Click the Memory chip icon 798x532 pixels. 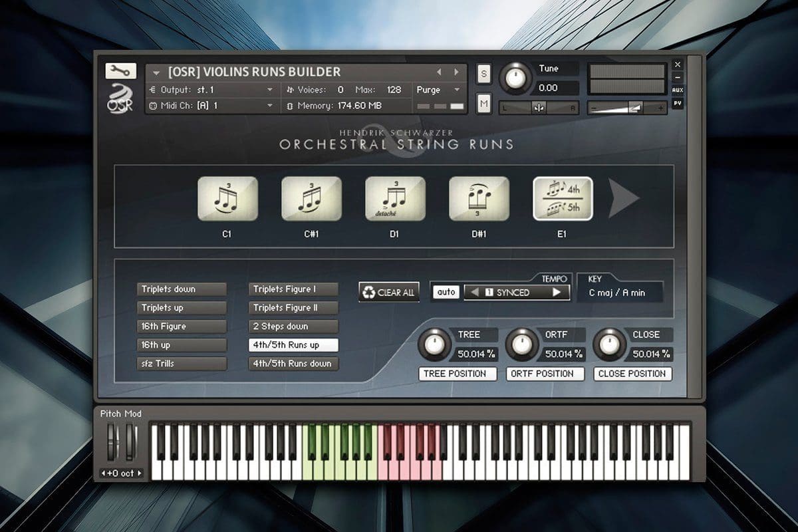click(x=290, y=105)
